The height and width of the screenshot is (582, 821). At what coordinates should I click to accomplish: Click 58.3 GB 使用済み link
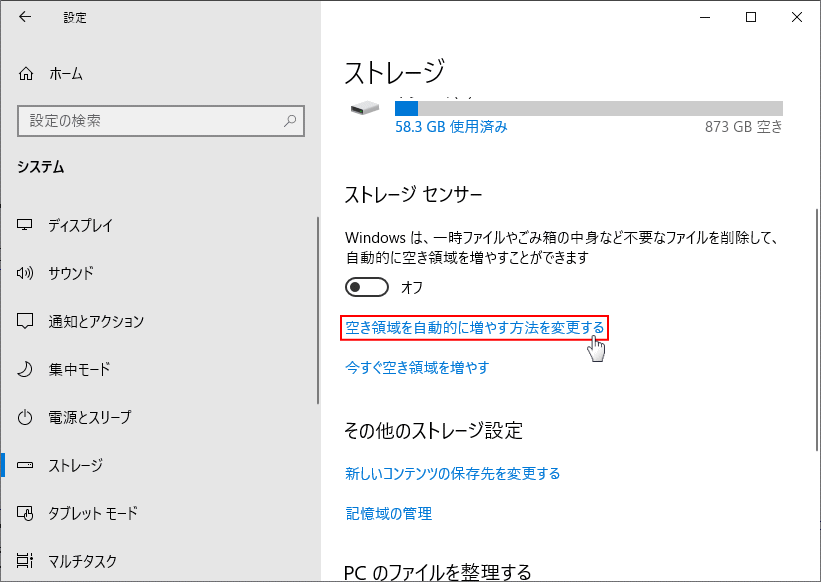click(x=451, y=127)
